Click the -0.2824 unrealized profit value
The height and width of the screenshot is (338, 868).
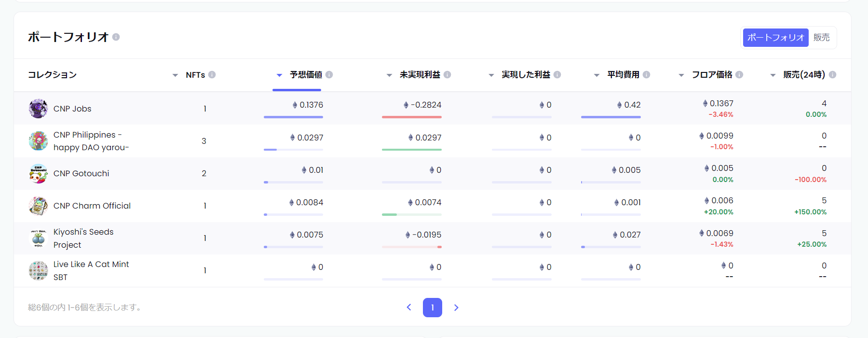tap(426, 105)
